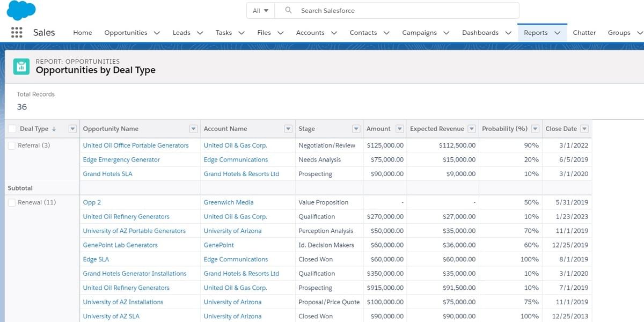
Task: Open the Chatter tab
Action: point(584,33)
